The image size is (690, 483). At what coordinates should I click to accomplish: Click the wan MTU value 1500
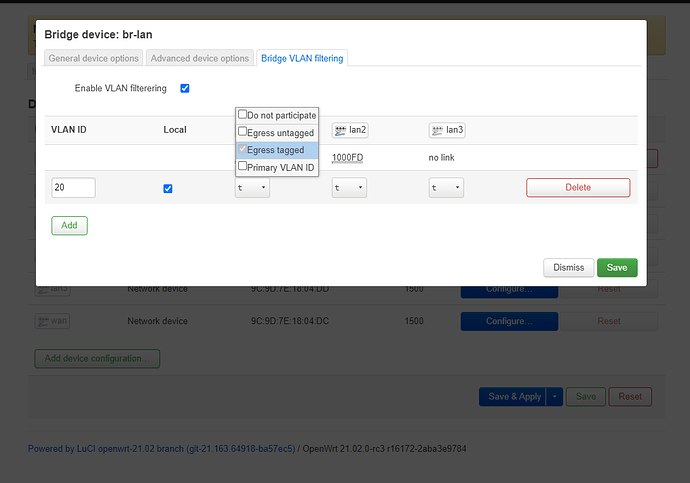click(414, 321)
